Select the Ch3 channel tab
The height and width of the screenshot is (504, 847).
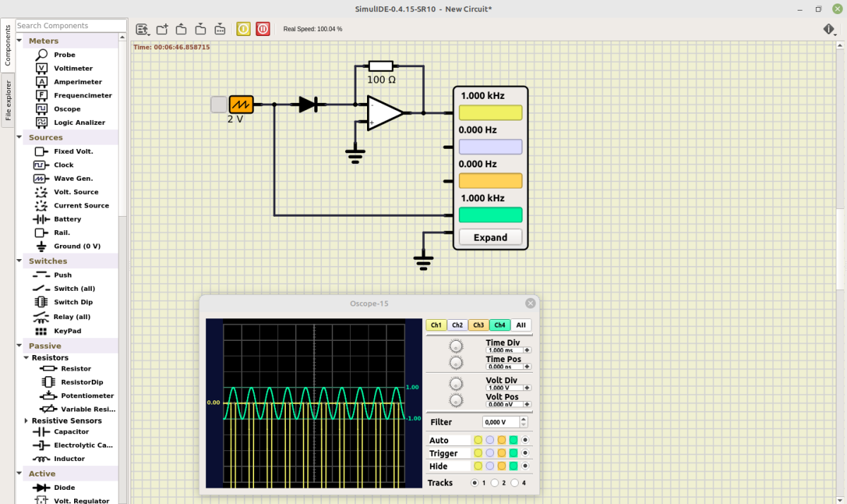click(479, 325)
